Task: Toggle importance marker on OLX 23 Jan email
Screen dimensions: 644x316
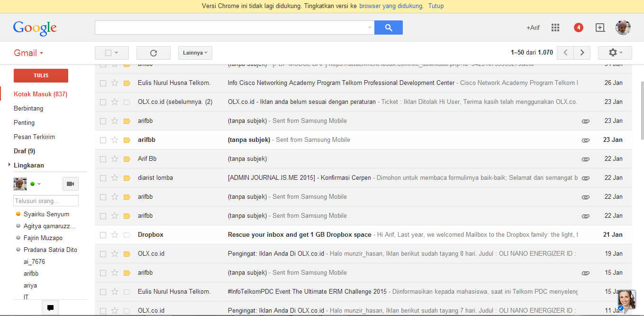Action: coord(127,102)
